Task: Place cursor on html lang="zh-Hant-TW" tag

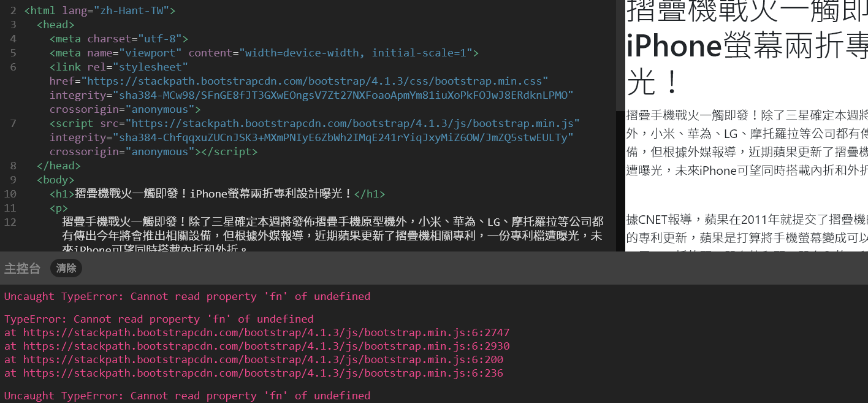Action: pyautogui.click(x=100, y=10)
